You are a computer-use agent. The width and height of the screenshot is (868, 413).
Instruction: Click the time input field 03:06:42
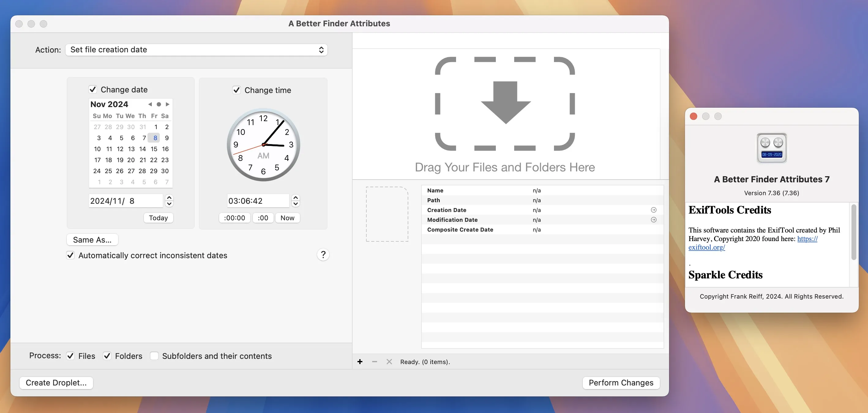pos(258,201)
